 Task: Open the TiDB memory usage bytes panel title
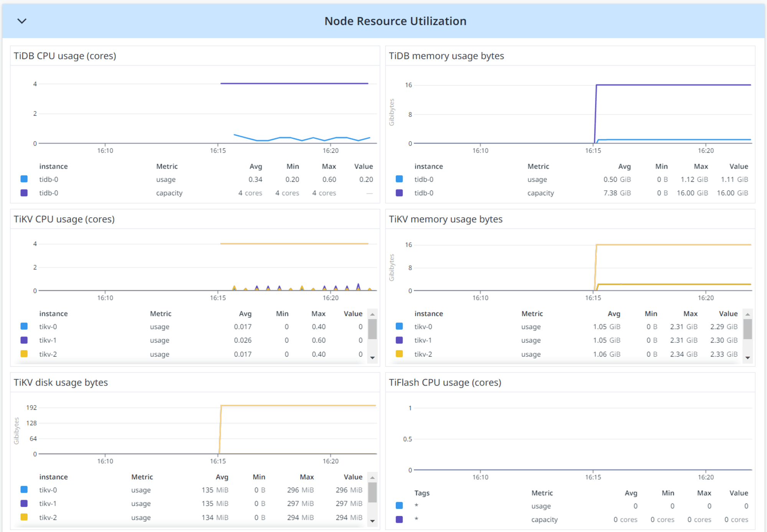pos(446,56)
